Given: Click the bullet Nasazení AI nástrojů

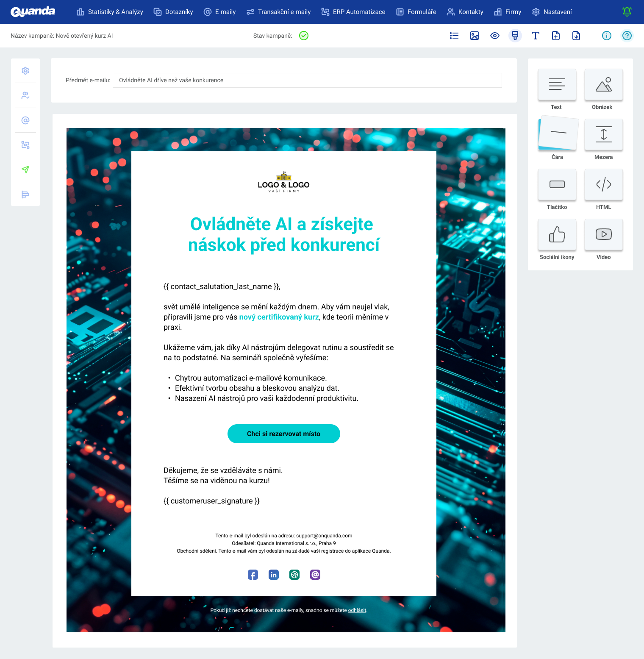Looking at the screenshot, I should coord(266,398).
